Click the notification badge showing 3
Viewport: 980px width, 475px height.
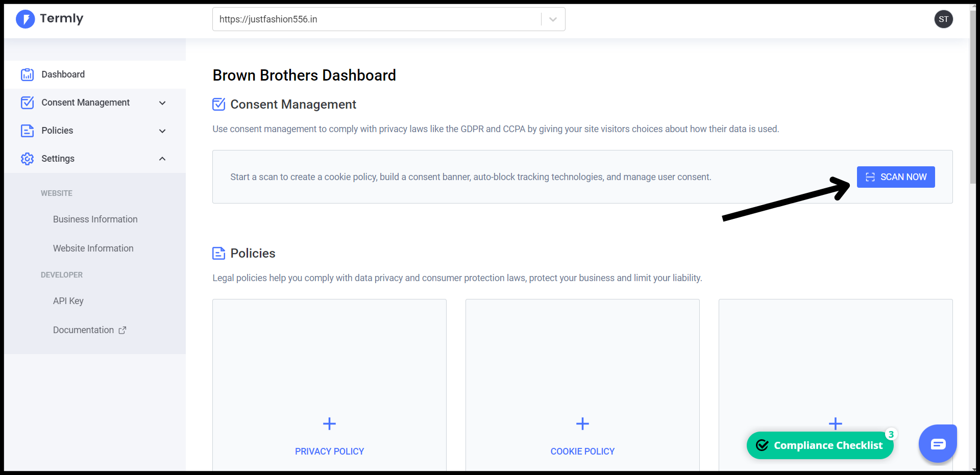coord(891,434)
